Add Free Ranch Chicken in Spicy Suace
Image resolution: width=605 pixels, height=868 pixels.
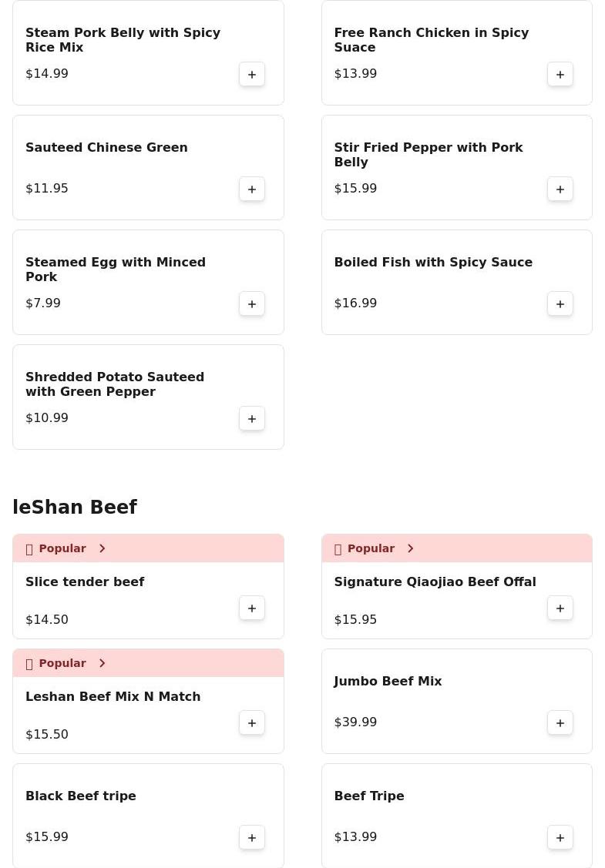(560, 75)
